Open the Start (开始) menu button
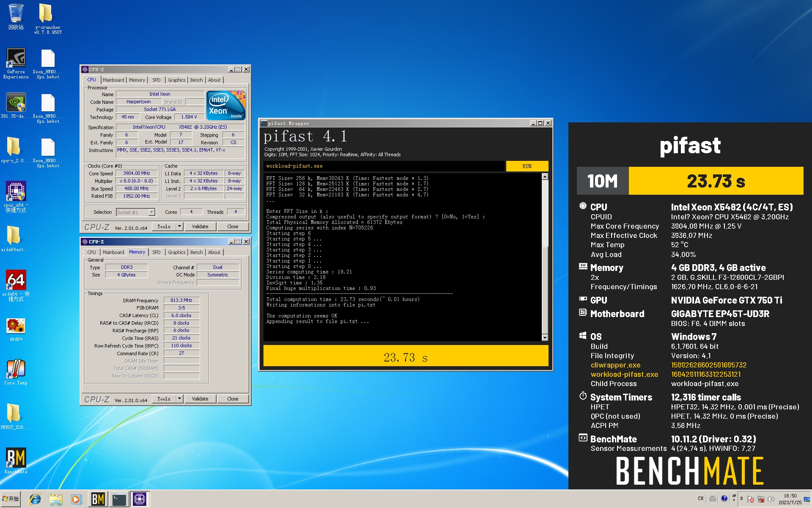 11,499
